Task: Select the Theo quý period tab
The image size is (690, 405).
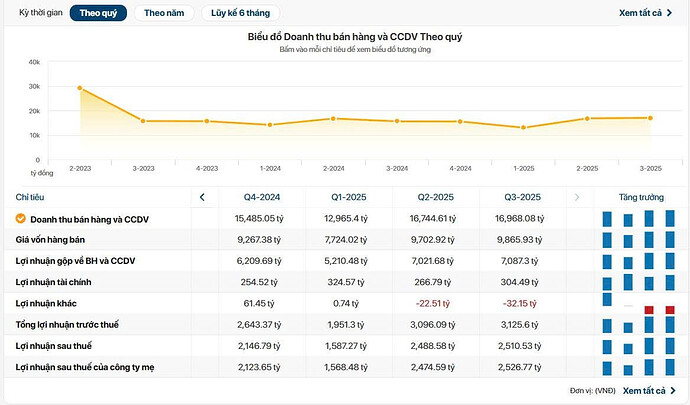Action: pos(97,13)
